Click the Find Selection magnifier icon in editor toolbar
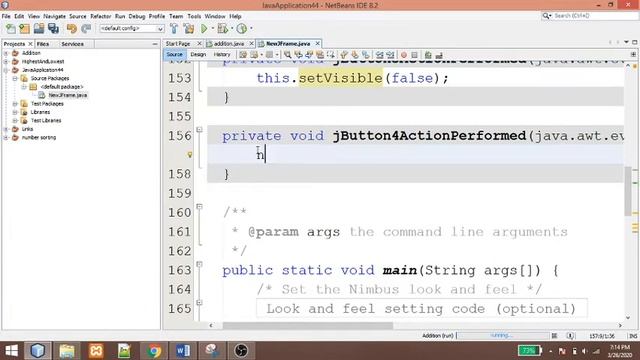640x360 pixels. [x=288, y=55]
